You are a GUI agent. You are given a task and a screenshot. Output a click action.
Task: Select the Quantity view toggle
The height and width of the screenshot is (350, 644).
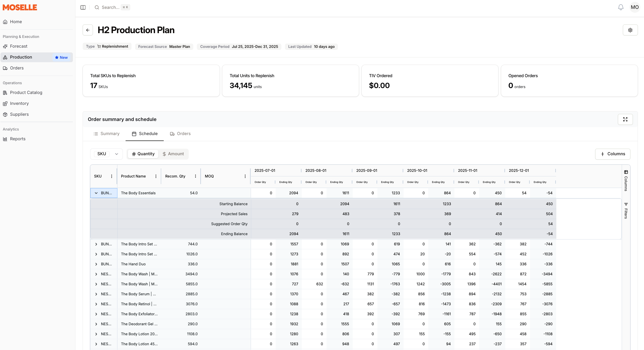[143, 154]
